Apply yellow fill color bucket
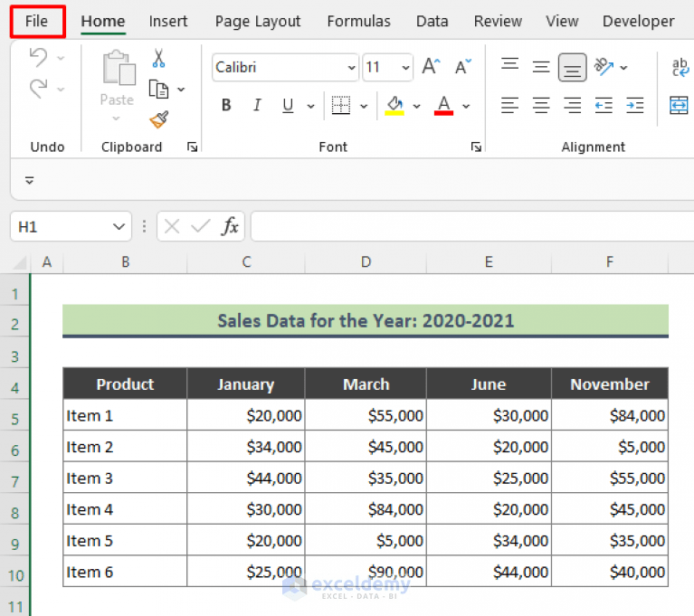Viewport: 694px width, 616px height. tap(395, 106)
